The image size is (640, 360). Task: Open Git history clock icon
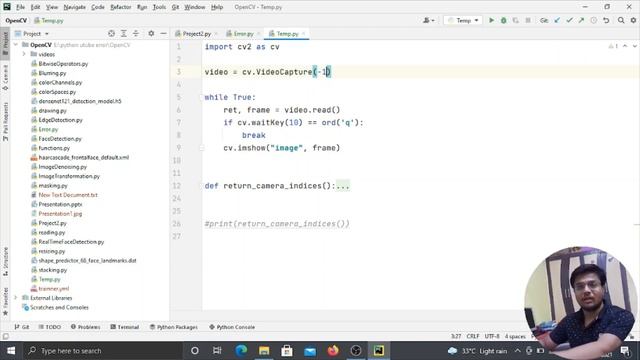click(593, 20)
